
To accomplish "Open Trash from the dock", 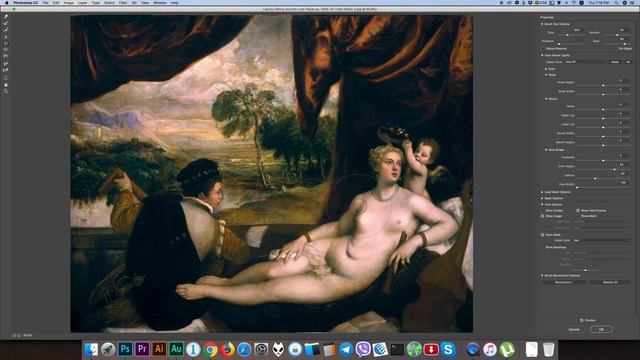I will (549, 349).
